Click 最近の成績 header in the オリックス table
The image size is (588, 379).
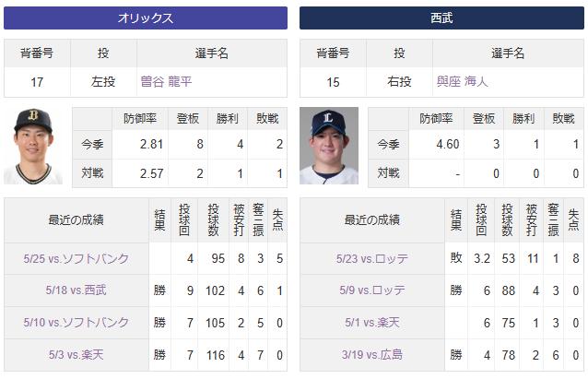pyautogui.click(x=76, y=219)
